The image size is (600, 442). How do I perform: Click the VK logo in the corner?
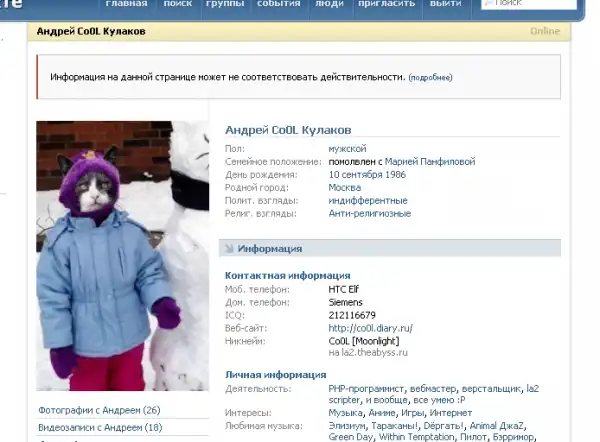(x=12, y=5)
